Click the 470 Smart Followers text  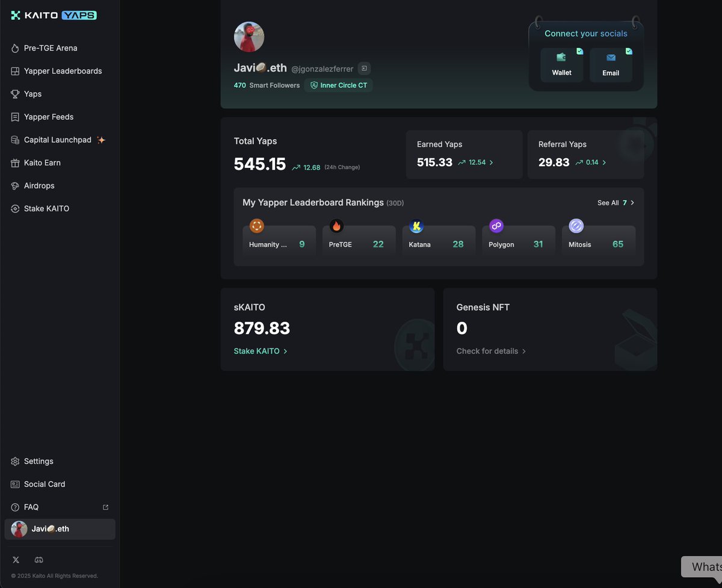267,85
